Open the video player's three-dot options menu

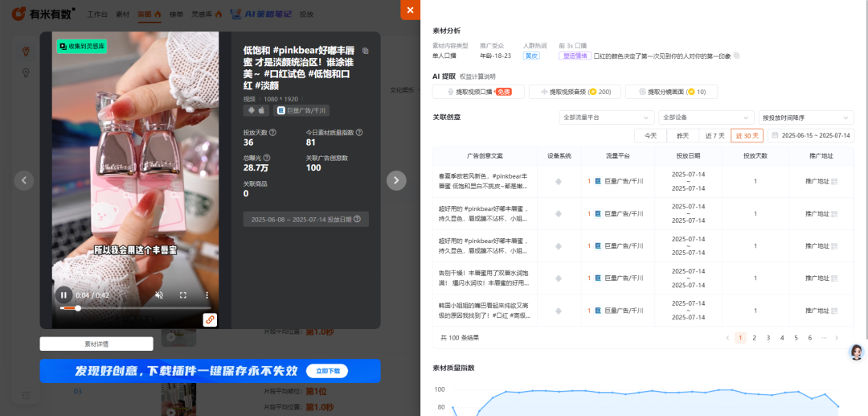207,295
